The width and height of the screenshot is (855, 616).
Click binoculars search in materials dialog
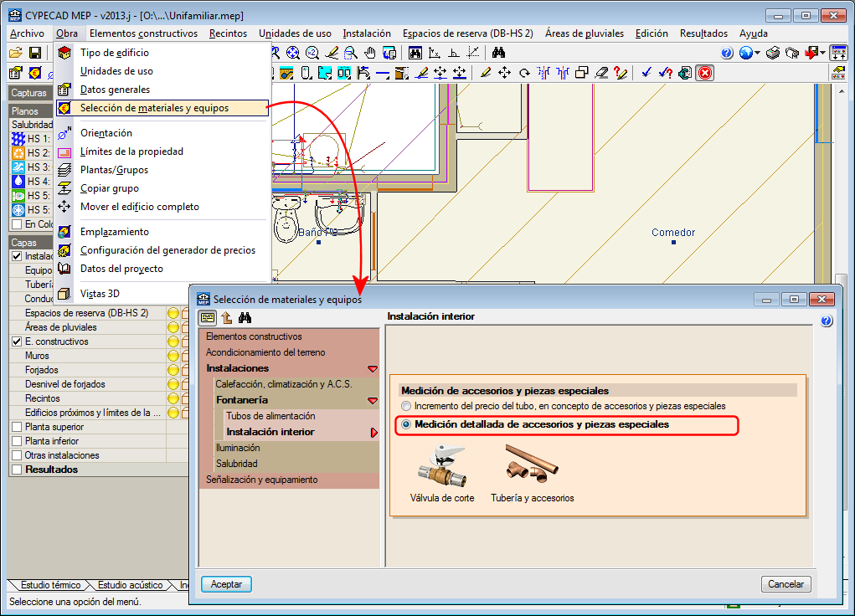click(245, 317)
